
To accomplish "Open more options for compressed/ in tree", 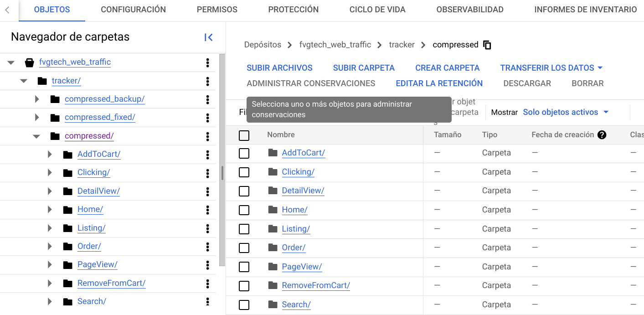I will click(208, 136).
